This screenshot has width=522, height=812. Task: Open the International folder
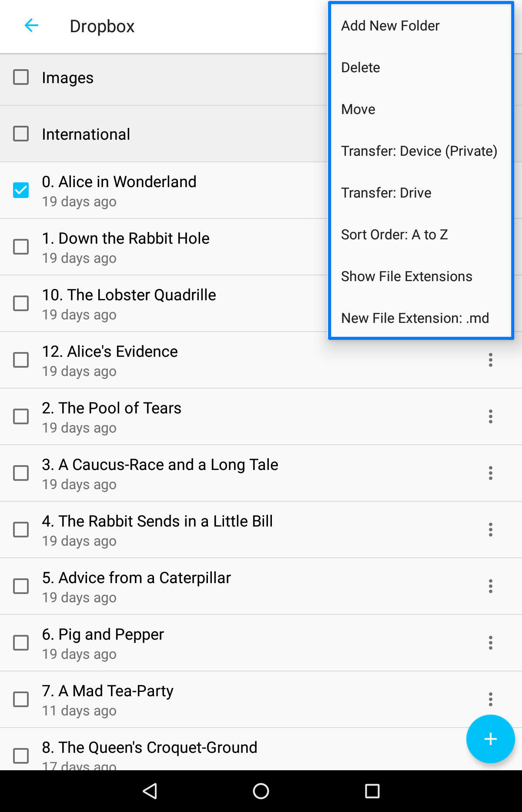click(163, 134)
